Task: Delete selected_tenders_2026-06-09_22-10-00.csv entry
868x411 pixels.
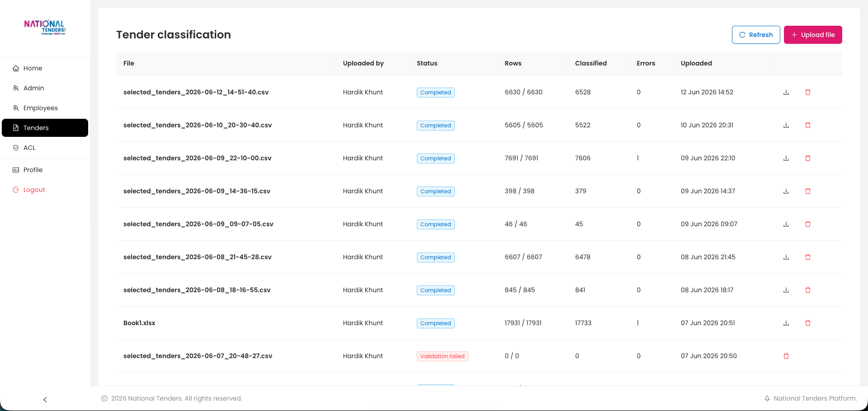Action: tap(808, 158)
